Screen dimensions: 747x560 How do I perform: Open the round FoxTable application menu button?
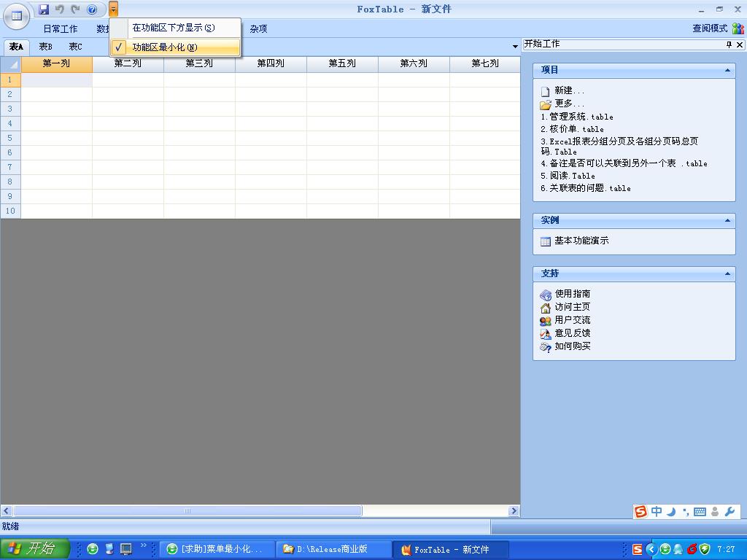click(17, 16)
